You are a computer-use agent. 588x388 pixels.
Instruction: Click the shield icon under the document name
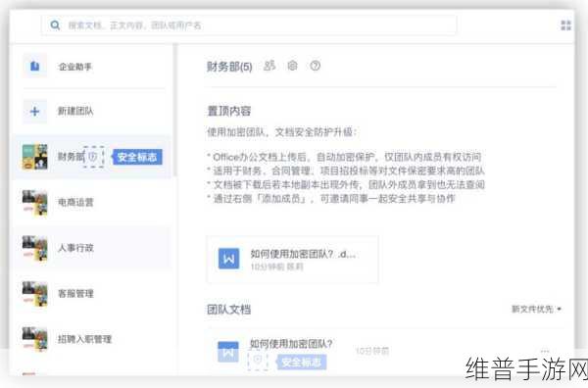click(x=258, y=360)
